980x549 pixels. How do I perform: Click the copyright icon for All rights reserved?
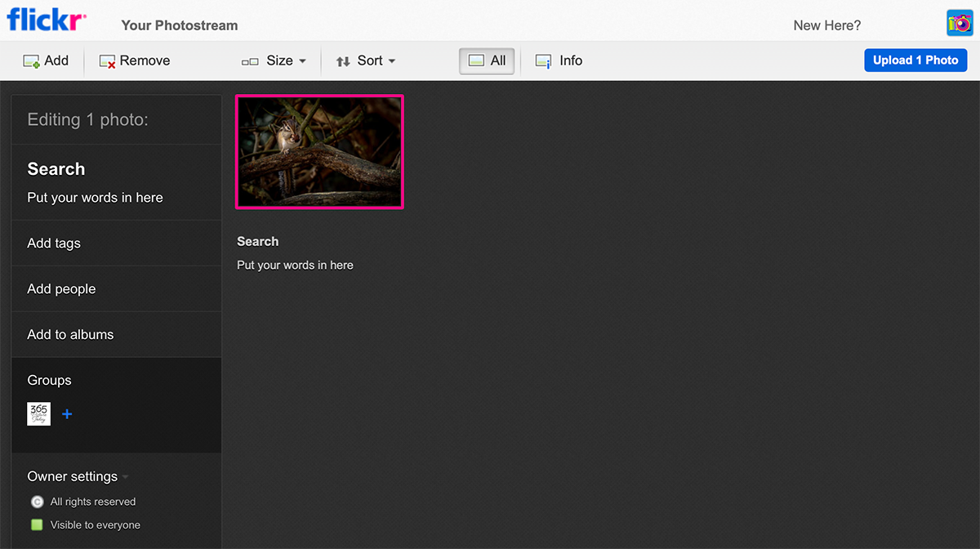(x=37, y=502)
